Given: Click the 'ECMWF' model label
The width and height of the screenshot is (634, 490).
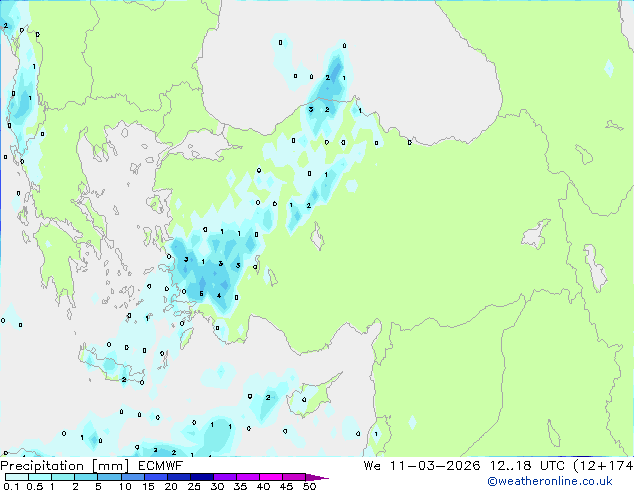Looking at the screenshot, I should click(161, 466).
